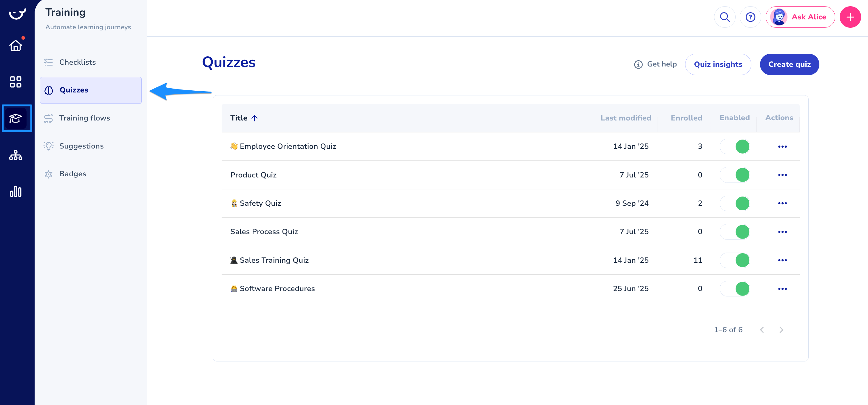This screenshot has height=405, width=868.
Task: Open Quiz insights
Action: [x=718, y=64]
